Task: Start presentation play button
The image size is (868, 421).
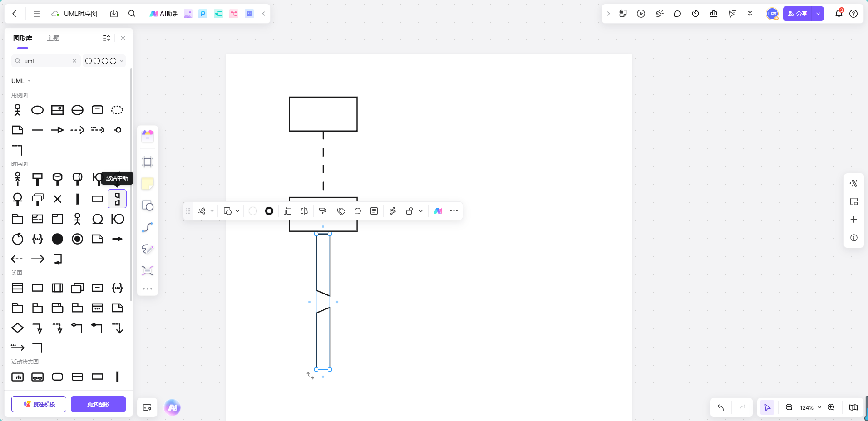Action: 641,14
